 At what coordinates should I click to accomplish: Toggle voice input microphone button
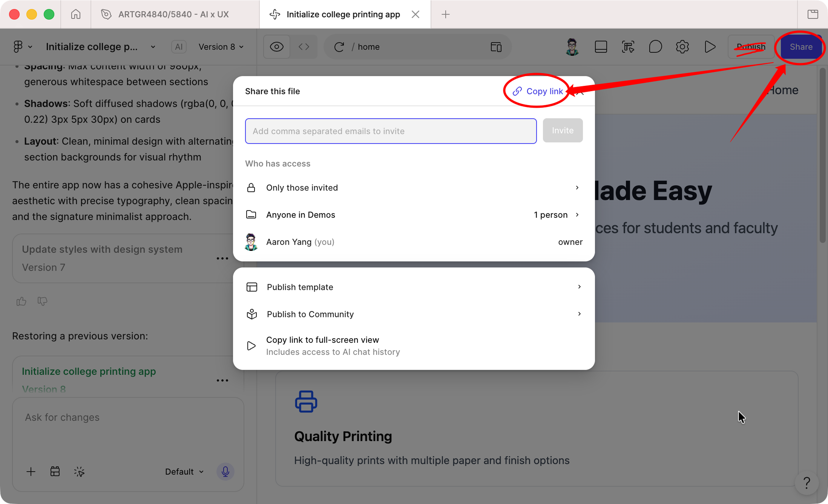[x=225, y=472]
